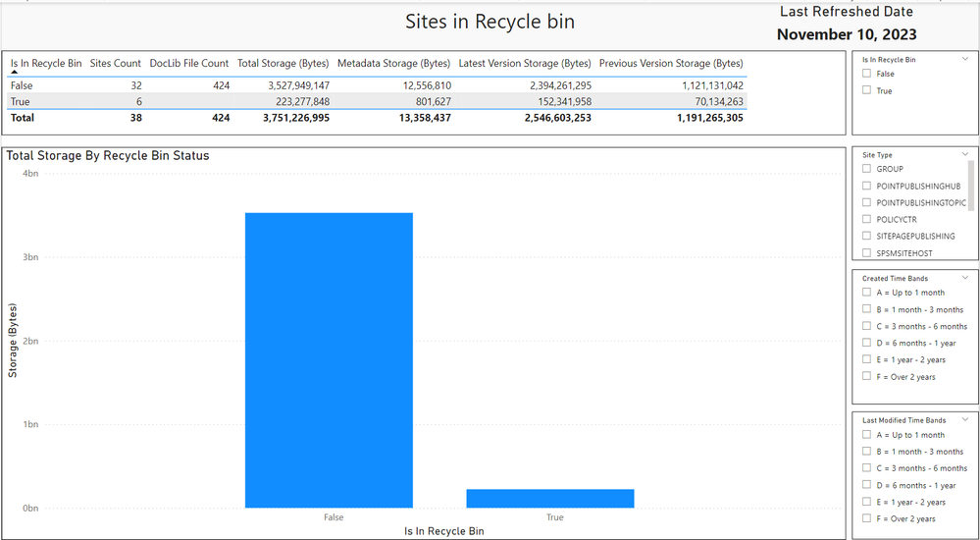Click the 801,627 metadata storage cell

click(x=434, y=101)
